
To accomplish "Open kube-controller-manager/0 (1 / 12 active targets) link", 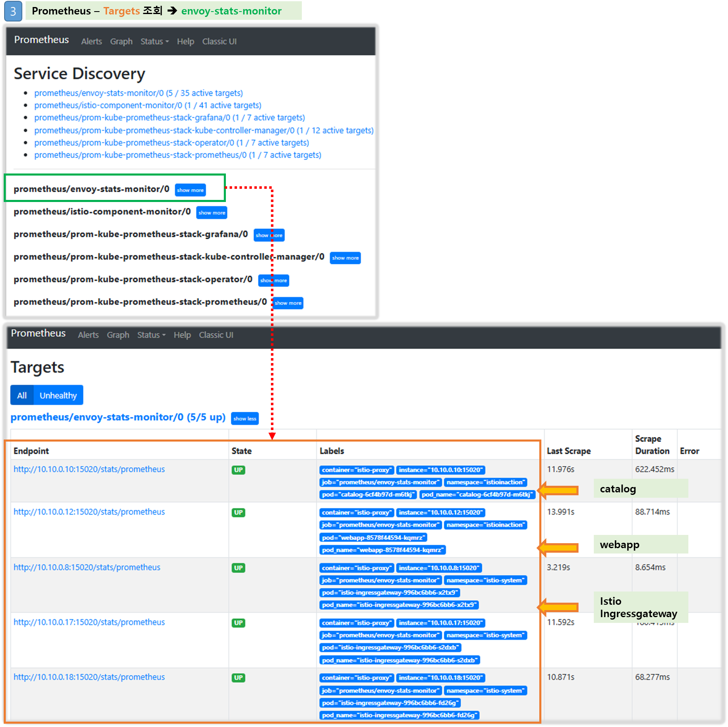I will [204, 130].
